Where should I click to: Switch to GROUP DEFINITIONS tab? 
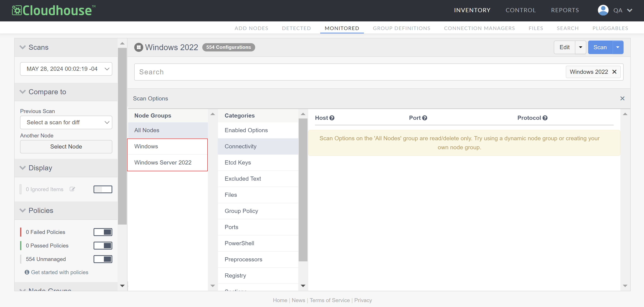402,28
